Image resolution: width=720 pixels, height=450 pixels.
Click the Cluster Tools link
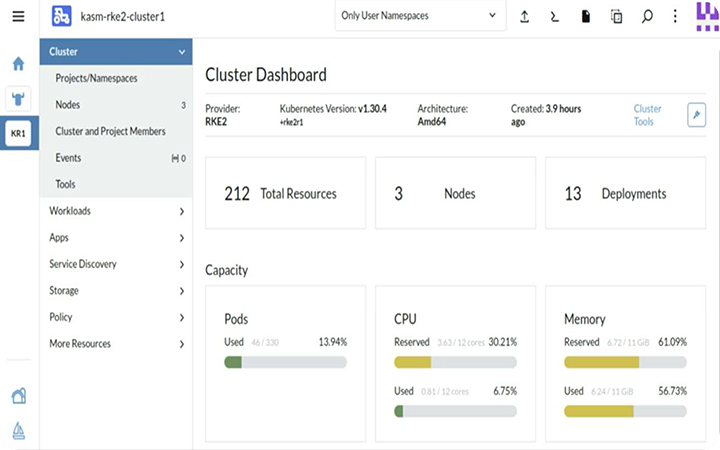647,115
